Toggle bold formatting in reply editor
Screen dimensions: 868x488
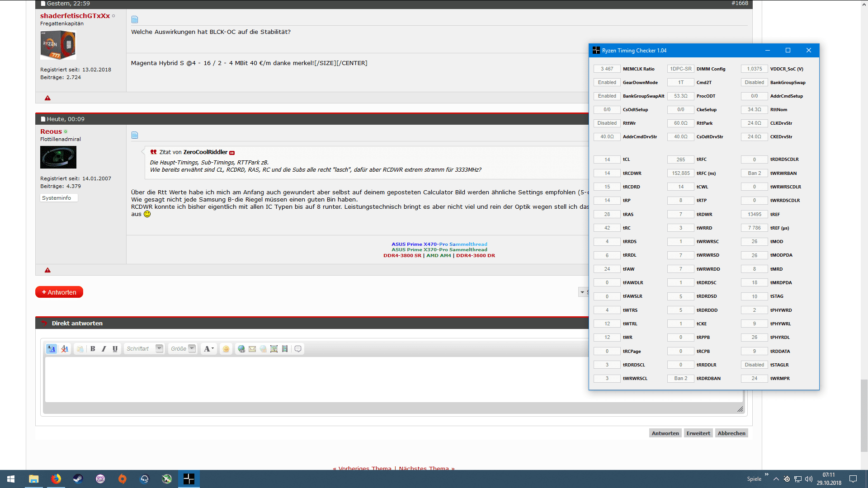(93, 349)
